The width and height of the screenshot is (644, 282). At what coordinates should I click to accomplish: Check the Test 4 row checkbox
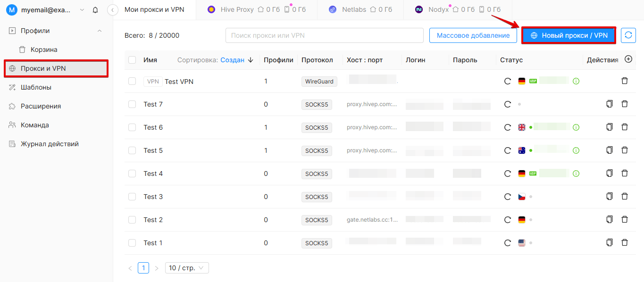(132, 174)
